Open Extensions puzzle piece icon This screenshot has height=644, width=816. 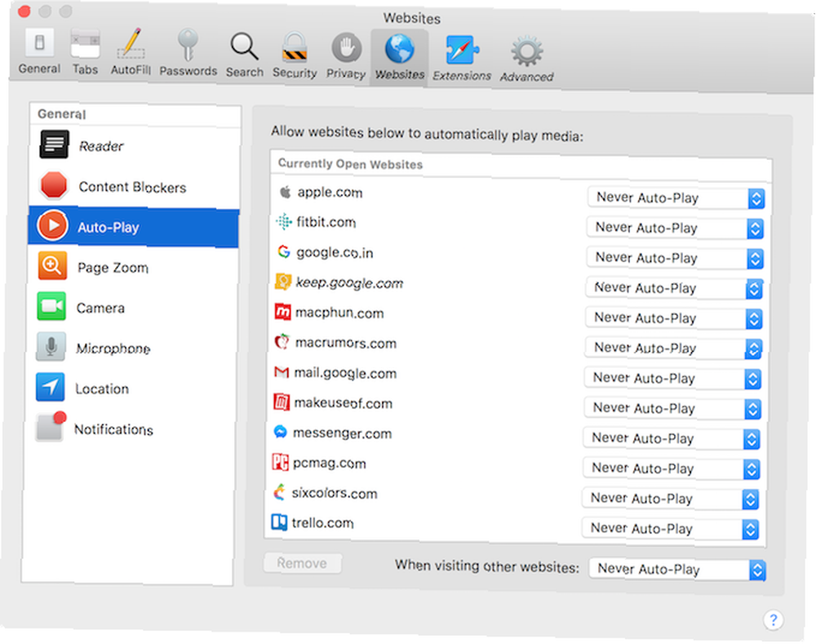462,51
